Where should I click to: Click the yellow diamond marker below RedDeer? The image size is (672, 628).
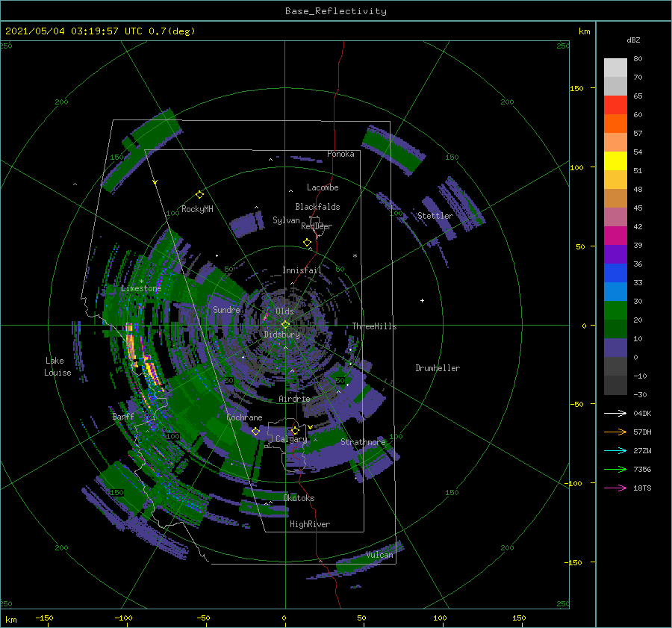coord(307,243)
